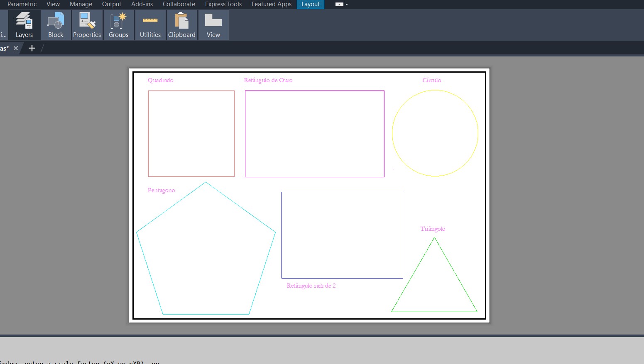Add a new drawing tab with plus icon
The image size is (644, 364).
pos(32,48)
